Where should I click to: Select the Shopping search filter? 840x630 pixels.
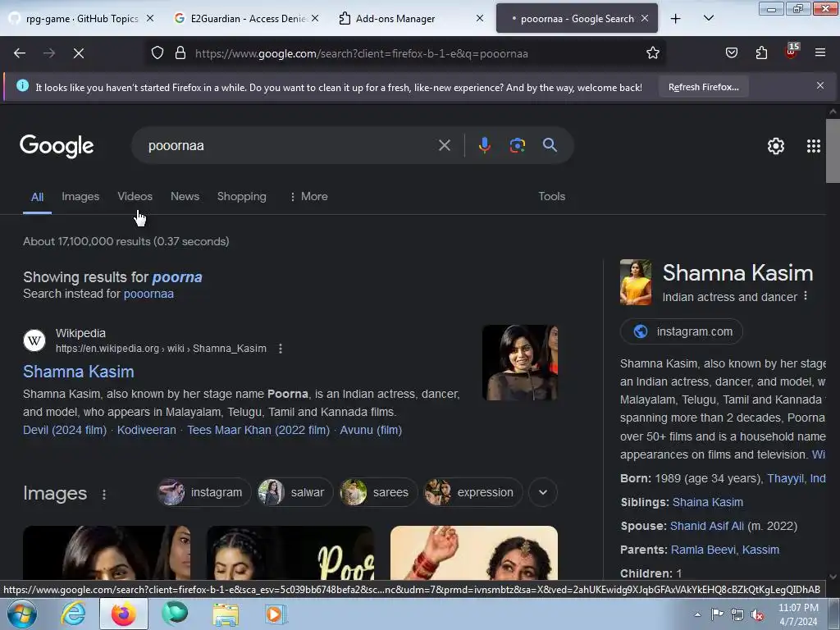(x=242, y=197)
